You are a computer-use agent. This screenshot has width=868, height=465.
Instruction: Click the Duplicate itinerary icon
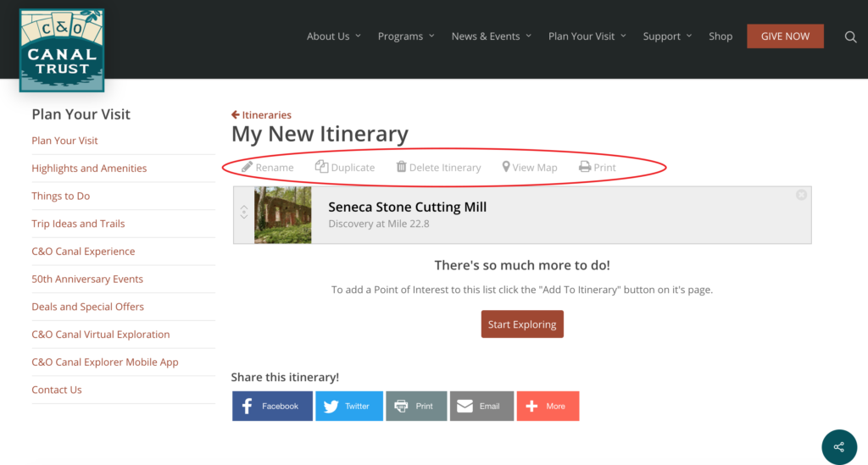[x=321, y=166]
